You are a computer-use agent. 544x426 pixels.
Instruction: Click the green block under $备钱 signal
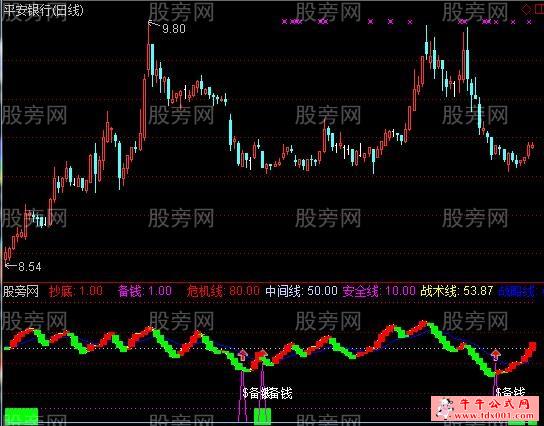[262, 416]
